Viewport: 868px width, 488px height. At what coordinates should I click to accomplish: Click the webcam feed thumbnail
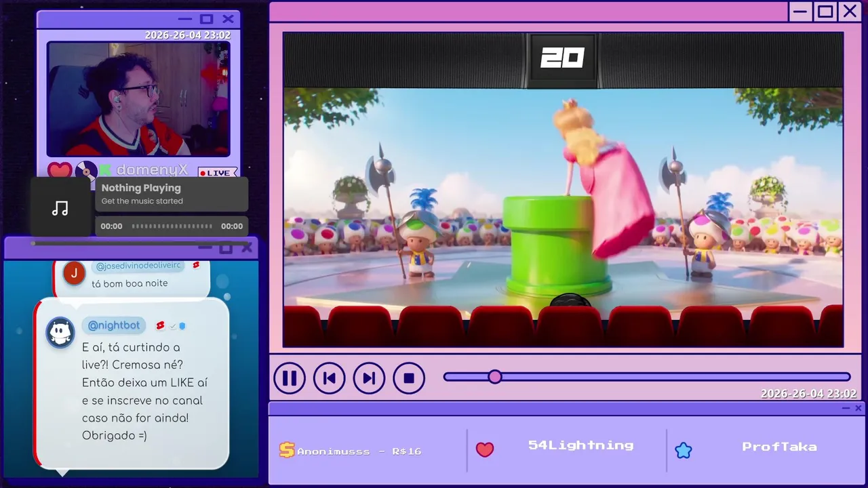(138, 99)
